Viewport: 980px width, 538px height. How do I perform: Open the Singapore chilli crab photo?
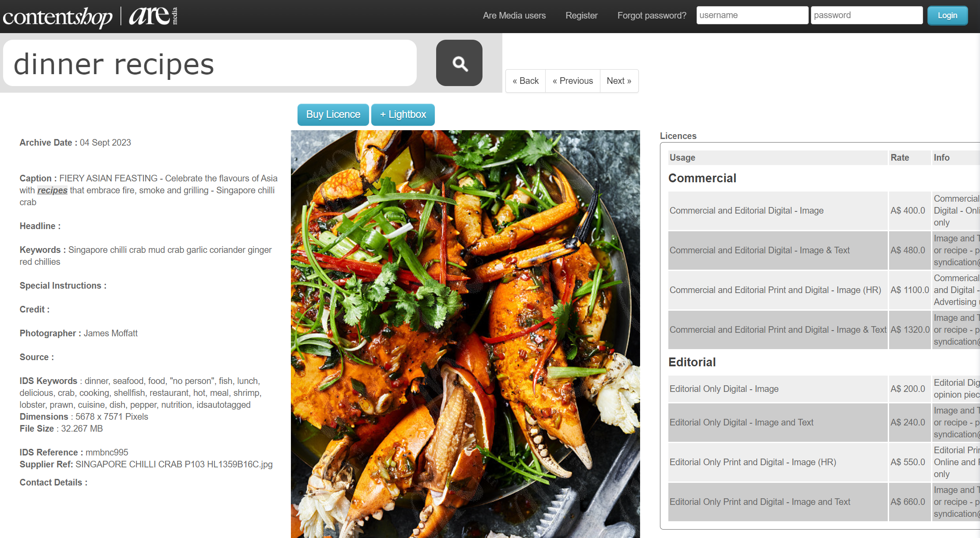(x=465, y=334)
